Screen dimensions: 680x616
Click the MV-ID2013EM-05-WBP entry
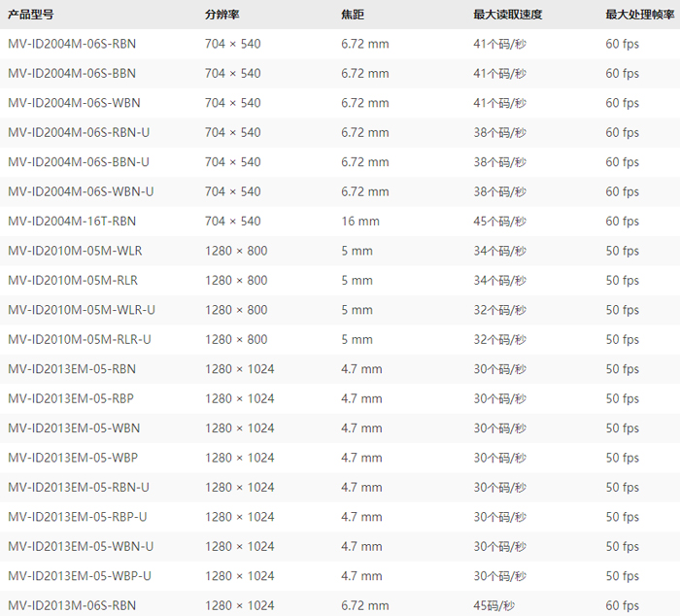click(72, 459)
